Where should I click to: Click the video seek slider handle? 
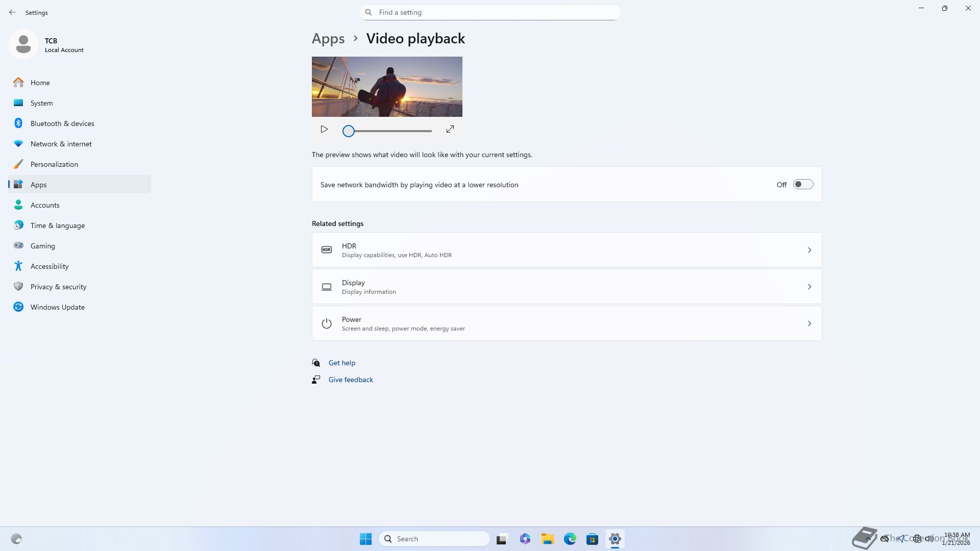349,131
